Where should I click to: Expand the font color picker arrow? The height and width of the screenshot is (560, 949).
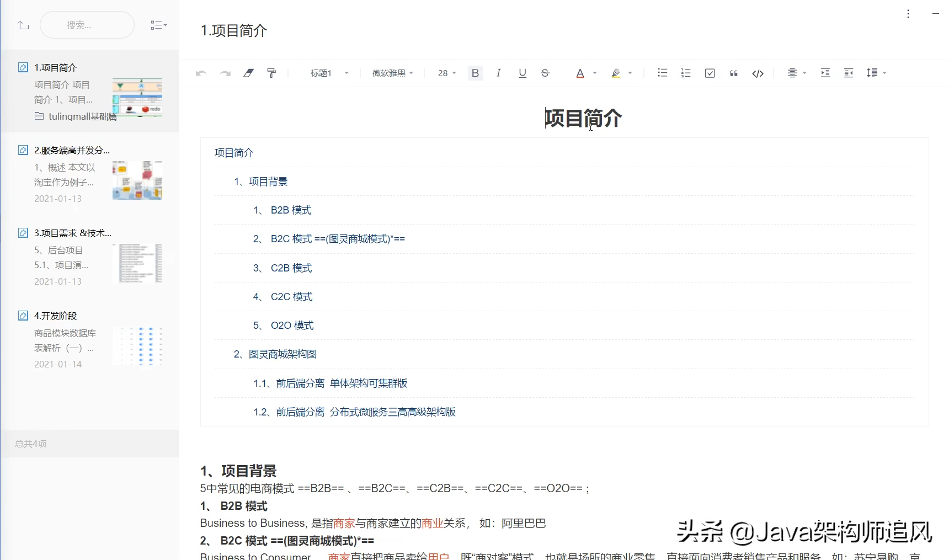(x=595, y=73)
